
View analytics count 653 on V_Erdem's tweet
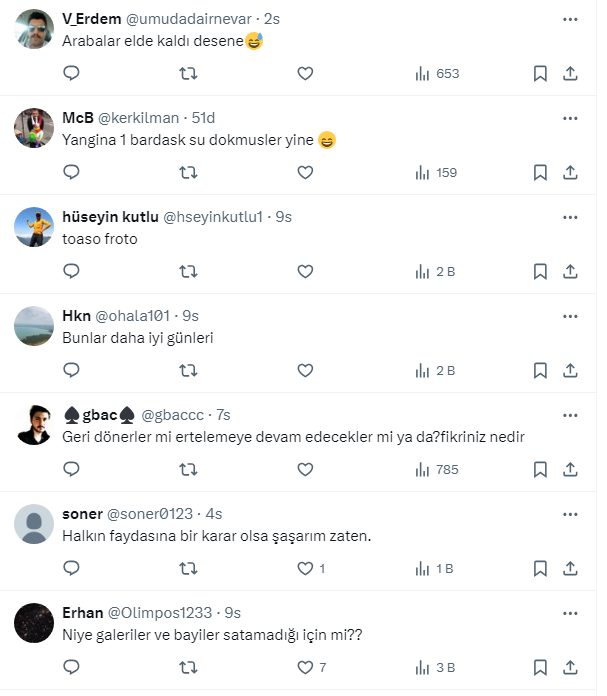[x=437, y=73]
